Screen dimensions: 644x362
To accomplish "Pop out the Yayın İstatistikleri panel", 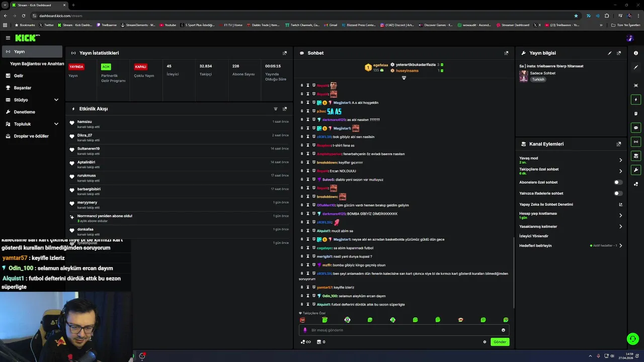I will pyautogui.click(x=285, y=53).
